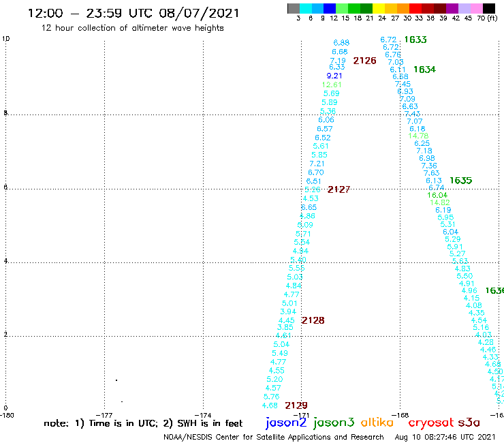Click the wave height value 4.08
This screenshot has height=443, width=504.
[x=474, y=305]
